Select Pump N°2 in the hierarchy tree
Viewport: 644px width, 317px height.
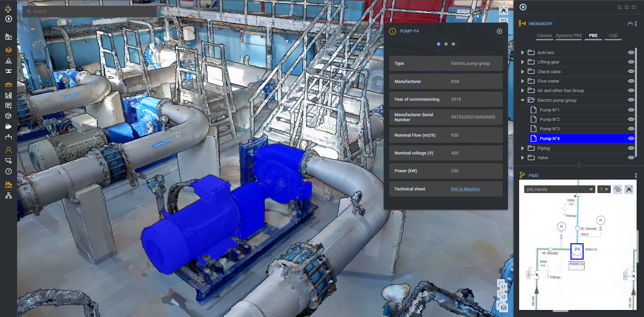point(550,120)
